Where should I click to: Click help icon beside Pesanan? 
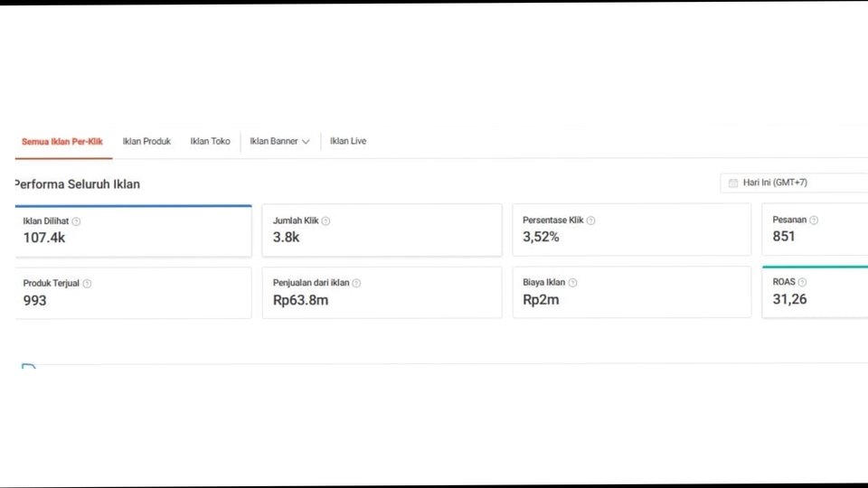tap(814, 221)
